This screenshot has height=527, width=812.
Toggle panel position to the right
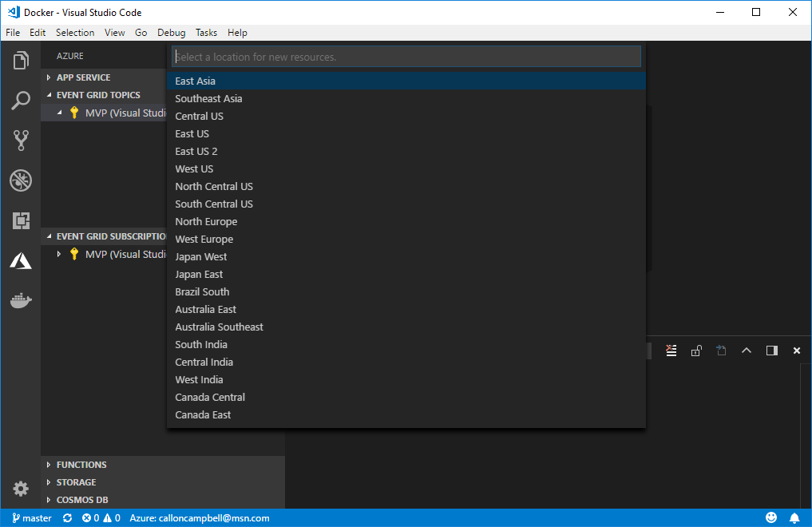point(771,351)
